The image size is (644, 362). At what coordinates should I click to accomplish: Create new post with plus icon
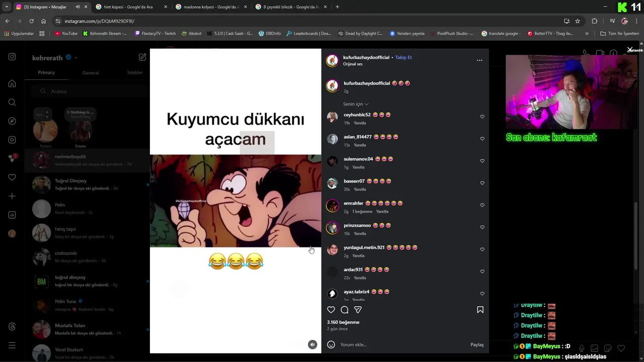pos(12,196)
